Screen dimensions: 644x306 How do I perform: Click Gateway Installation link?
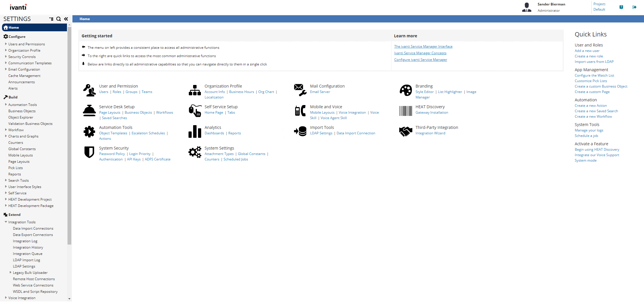(x=432, y=113)
